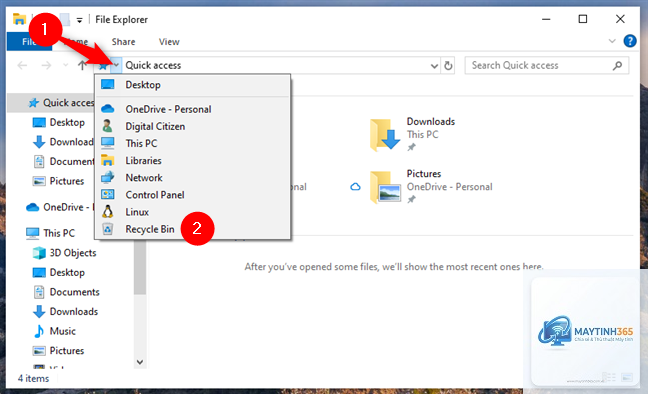Open Customize Quick Access Toolbar dropdown
The image size is (648, 394).
79,19
